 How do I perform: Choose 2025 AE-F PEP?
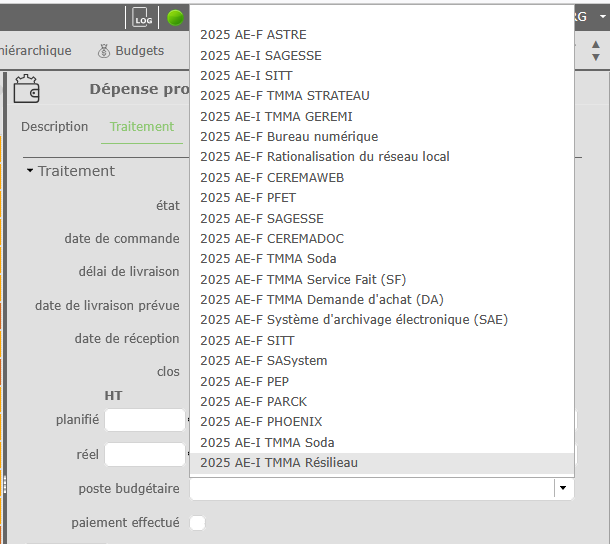(x=382, y=381)
